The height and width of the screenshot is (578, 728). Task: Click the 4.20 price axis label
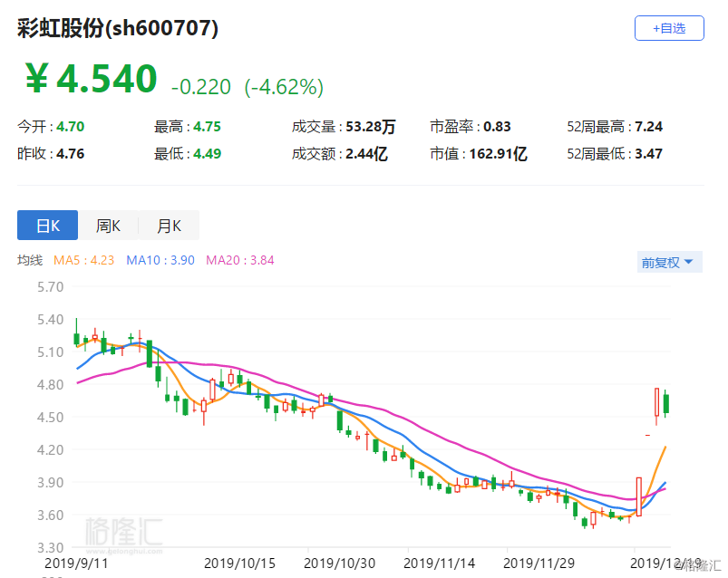(50, 450)
